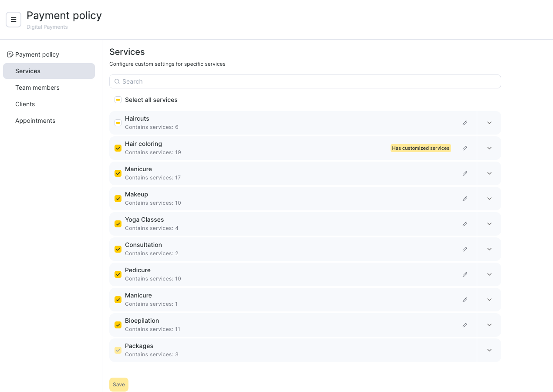Edit the Manicure category containing 1 service
553x392 pixels.
tap(465, 300)
